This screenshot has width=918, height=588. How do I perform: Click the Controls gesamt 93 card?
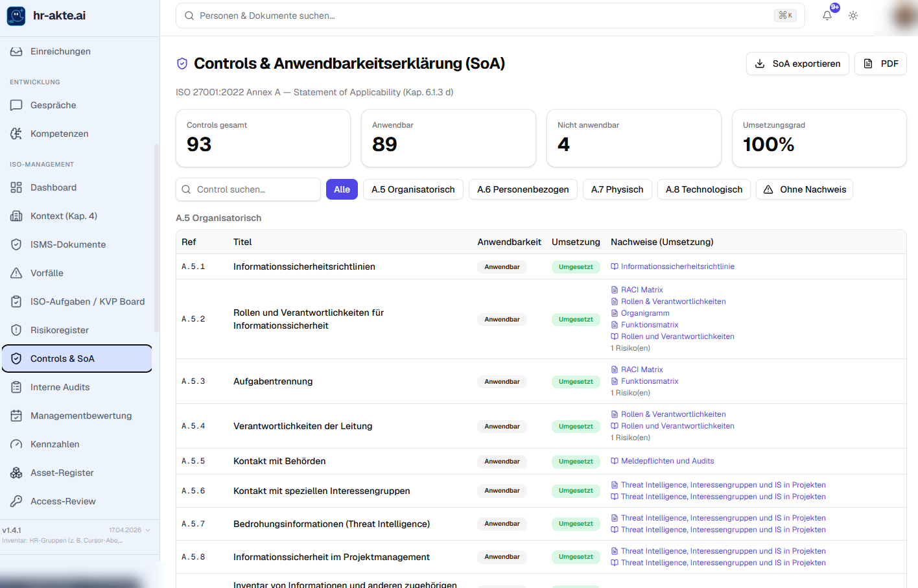point(263,138)
